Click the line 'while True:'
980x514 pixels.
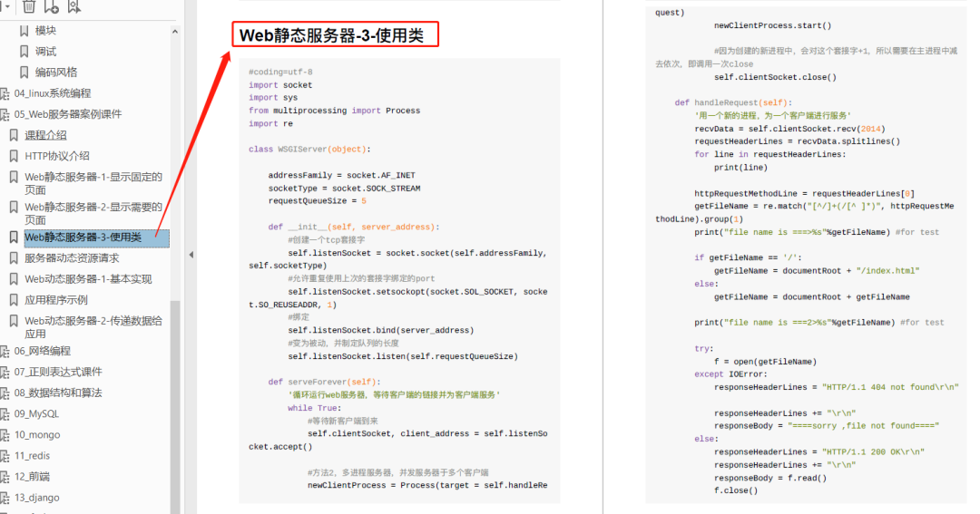[x=314, y=408]
